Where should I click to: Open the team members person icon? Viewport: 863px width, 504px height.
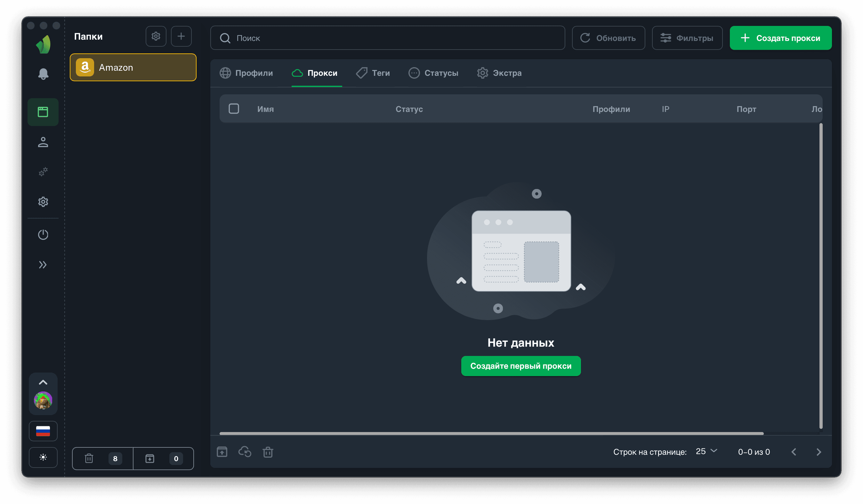(x=43, y=142)
